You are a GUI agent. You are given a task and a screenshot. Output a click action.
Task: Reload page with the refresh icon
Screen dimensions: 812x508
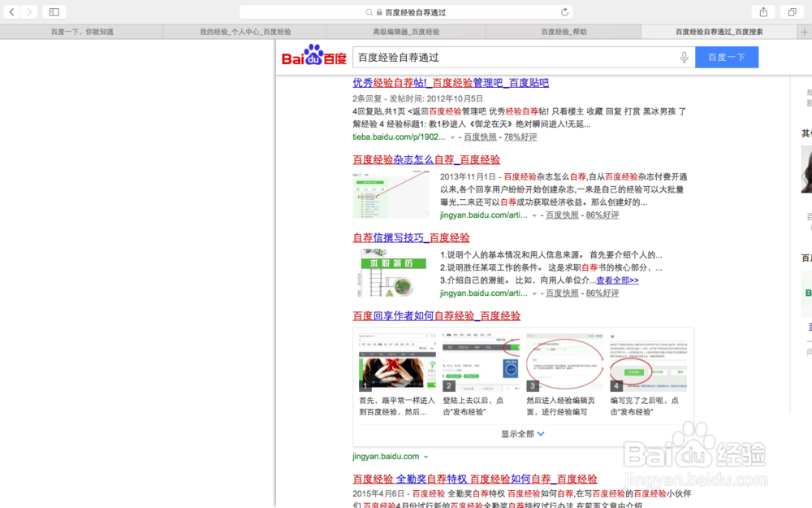pyautogui.click(x=564, y=12)
